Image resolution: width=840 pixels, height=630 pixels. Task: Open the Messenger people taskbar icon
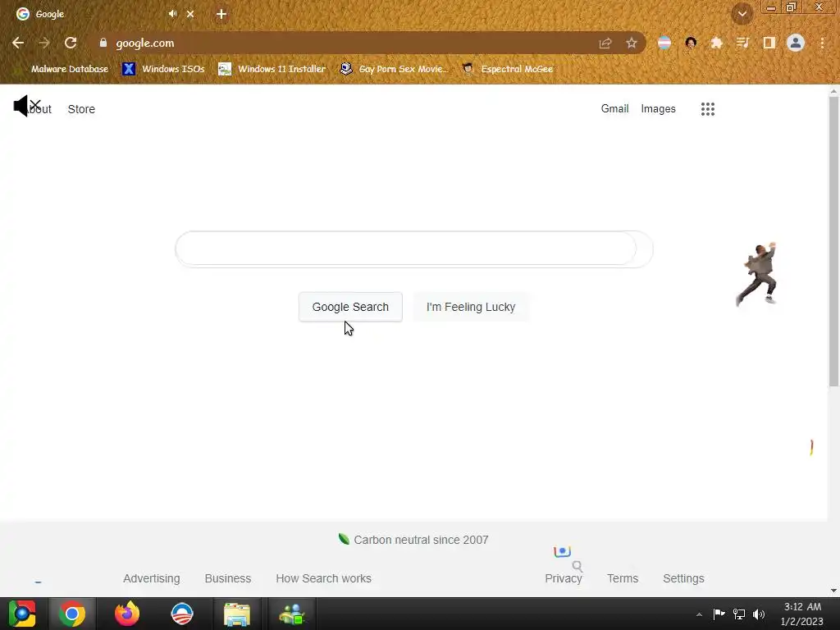pyautogui.click(x=292, y=614)
